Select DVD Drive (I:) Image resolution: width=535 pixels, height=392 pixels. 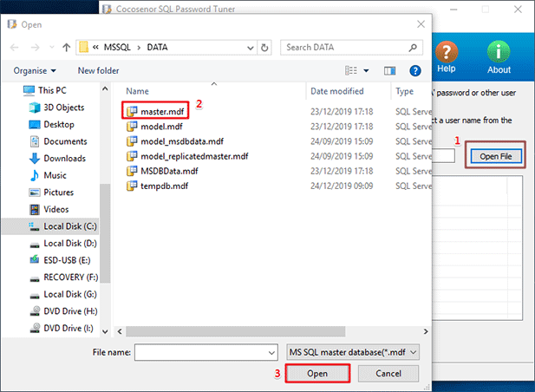(61, 328)
